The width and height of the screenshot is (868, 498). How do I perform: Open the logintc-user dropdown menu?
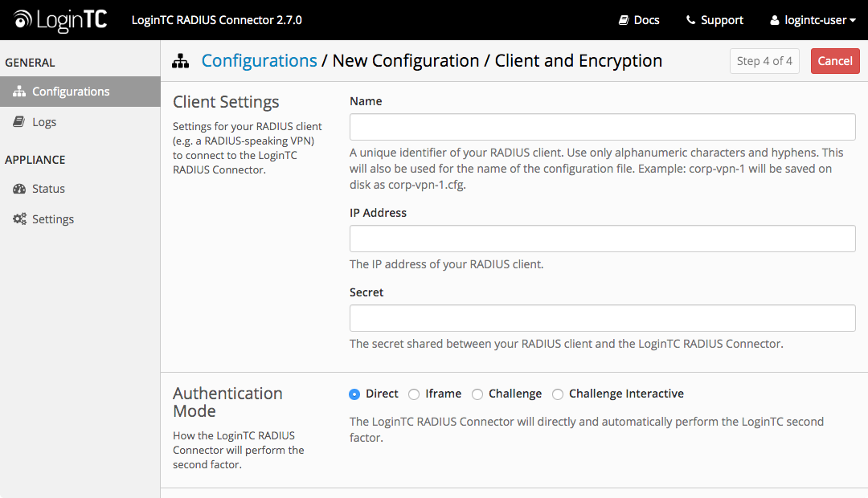pos(813,20)
